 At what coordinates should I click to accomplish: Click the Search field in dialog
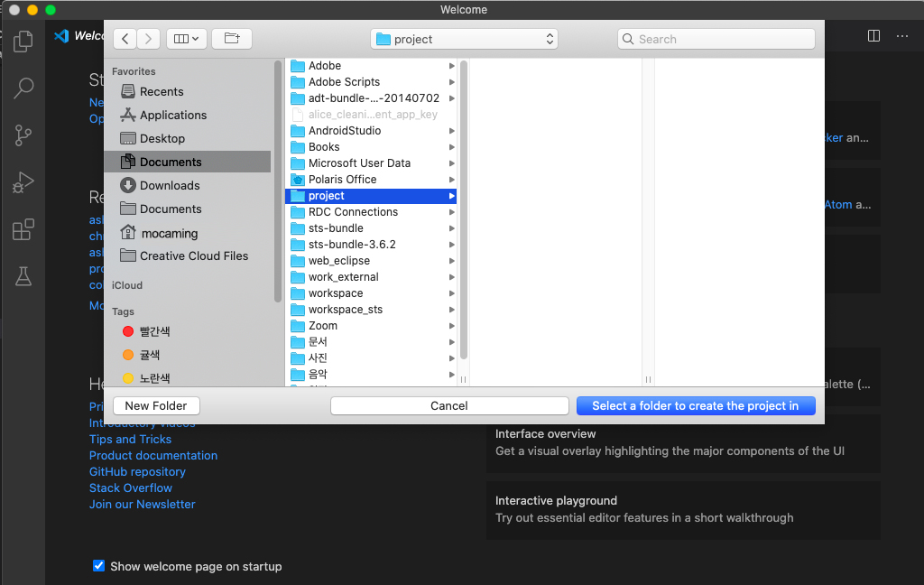716,39
